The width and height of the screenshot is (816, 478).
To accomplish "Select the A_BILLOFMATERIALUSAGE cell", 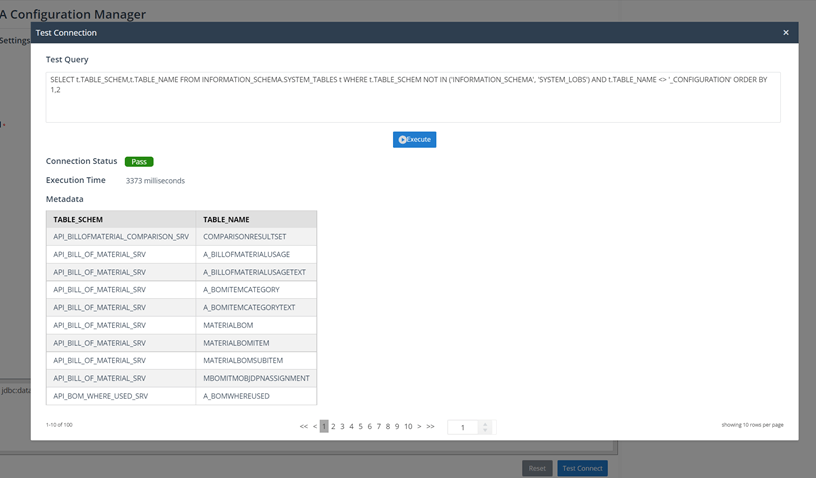I will click(x=256, y=254).
